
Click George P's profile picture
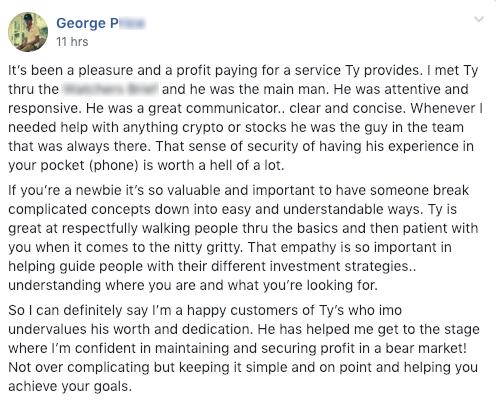[28, 32]
